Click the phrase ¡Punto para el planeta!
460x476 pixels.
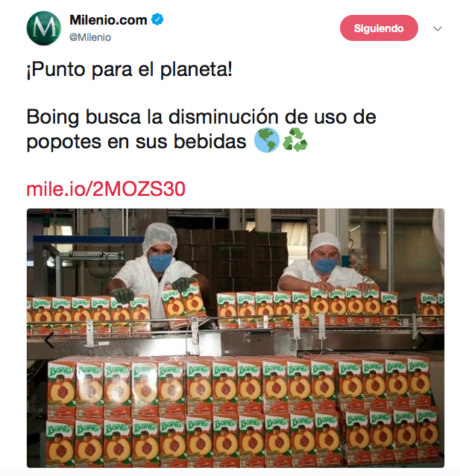[x=130, y=69]
